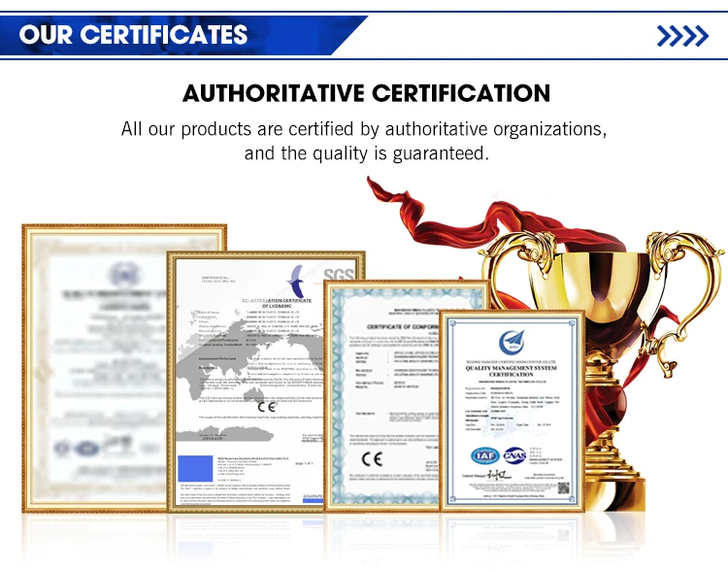Click the IAF logo badge

485,455
